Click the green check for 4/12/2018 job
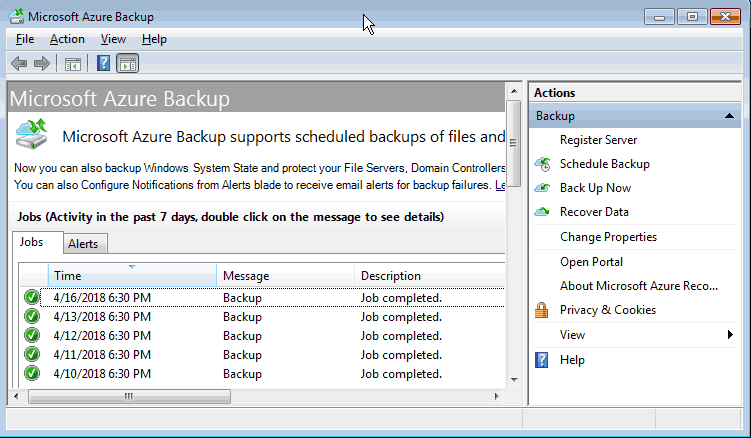The width and height of the screenshot is (751, 438). click(x=32, y=335)
